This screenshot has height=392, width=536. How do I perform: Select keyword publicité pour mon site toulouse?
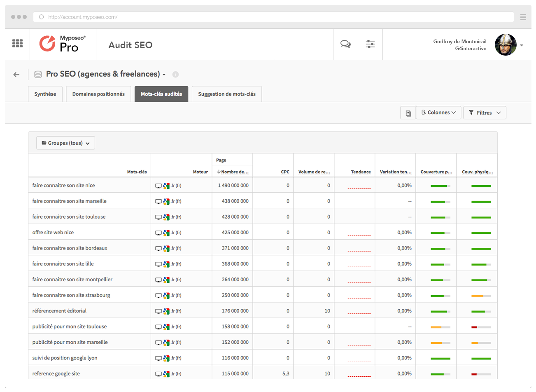[69, 326]
